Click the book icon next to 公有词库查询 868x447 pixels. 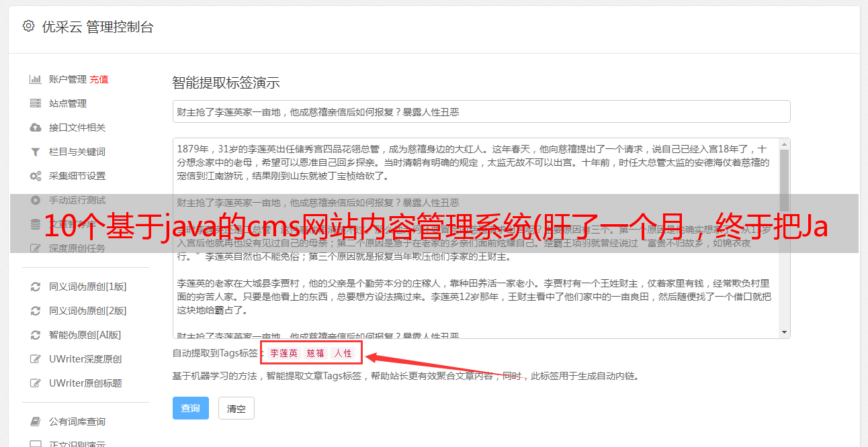tap(36, 421)
